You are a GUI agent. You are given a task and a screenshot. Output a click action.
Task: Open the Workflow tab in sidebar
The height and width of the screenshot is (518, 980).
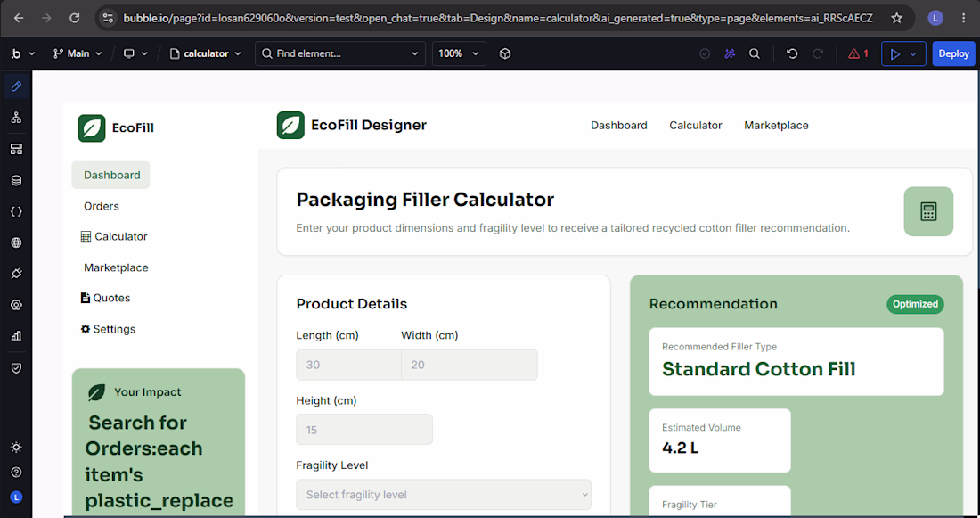coord(16,118)
